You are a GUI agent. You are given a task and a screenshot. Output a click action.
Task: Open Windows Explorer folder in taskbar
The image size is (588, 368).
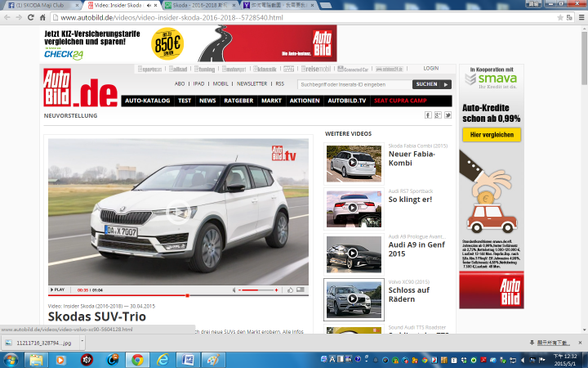(36, 360)
